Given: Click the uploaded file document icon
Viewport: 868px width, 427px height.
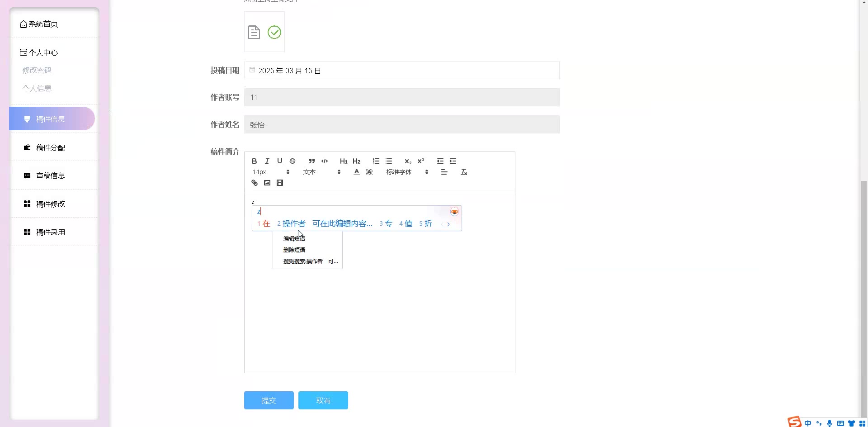Looking at the screenshot, I should [254, 32].
